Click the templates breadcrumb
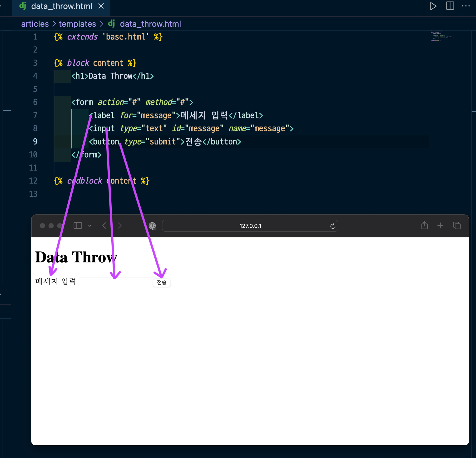This screenshot has height=458, width=476. [x=77, y=24]
